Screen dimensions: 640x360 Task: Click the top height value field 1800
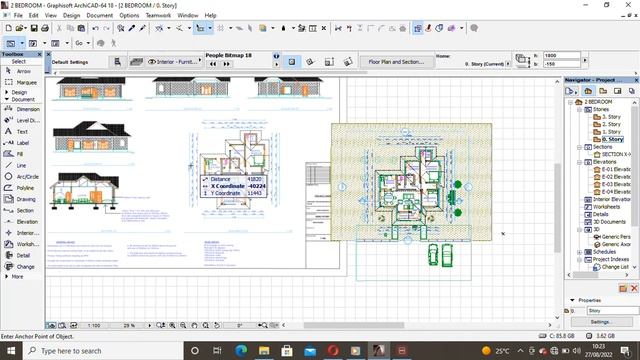[562, 55]
